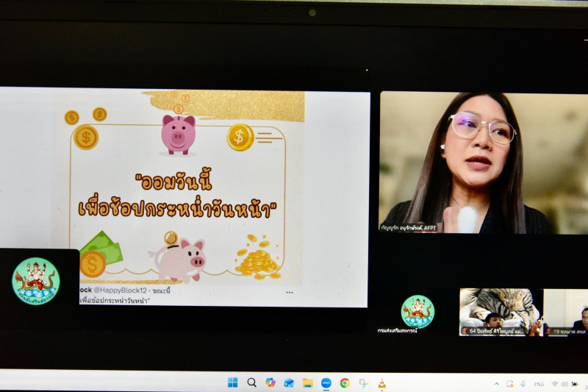Screen dimensions: 588x392
Task: Launch Copilot from the taskbar
Action: pos(270,382)
